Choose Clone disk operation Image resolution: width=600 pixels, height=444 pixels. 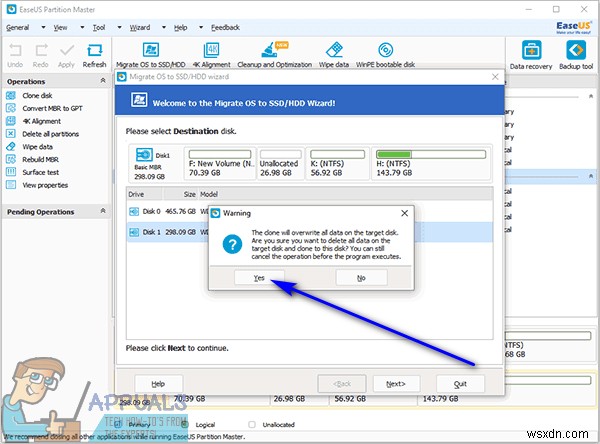pyautogui.click(x=37, y=96)
